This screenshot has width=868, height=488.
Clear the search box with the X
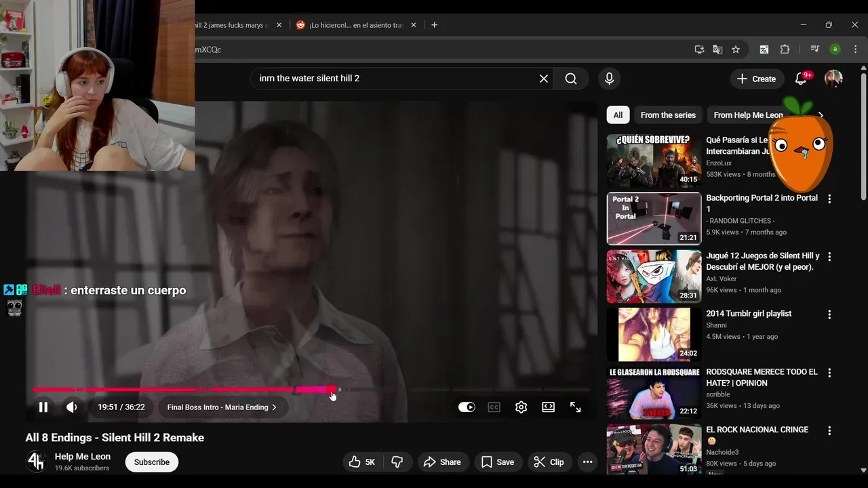544,79
